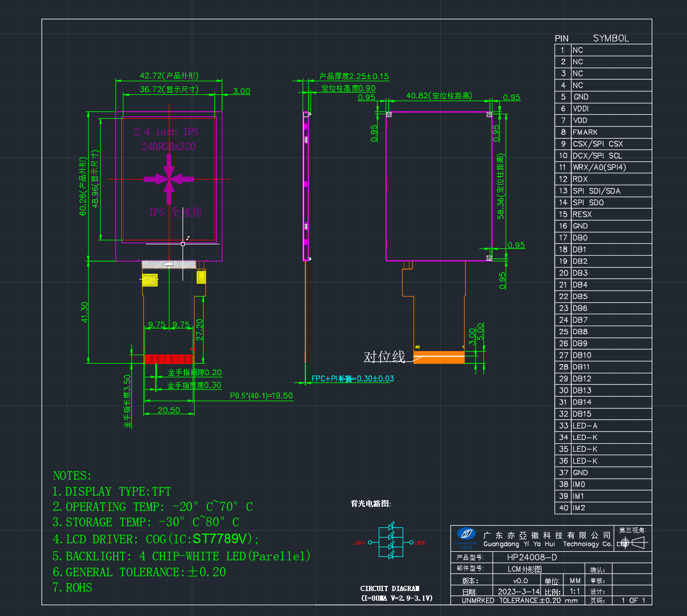Screen dimensions: 687x616
Task: Click the left yellow component on FPC
Action: click(150, 280)
